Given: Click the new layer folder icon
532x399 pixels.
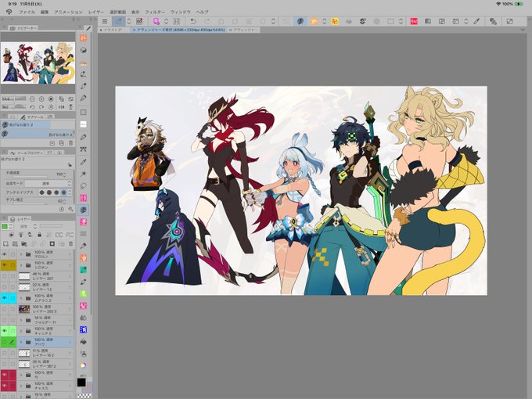Looking at the screenshot, I should click(24, 243).
